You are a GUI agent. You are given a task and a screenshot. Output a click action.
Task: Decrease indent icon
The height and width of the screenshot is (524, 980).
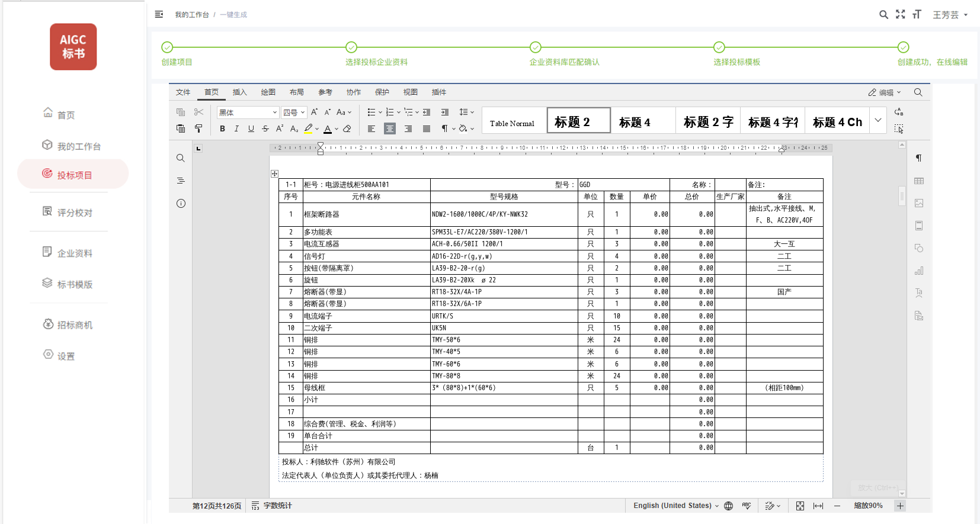point(427,112)
